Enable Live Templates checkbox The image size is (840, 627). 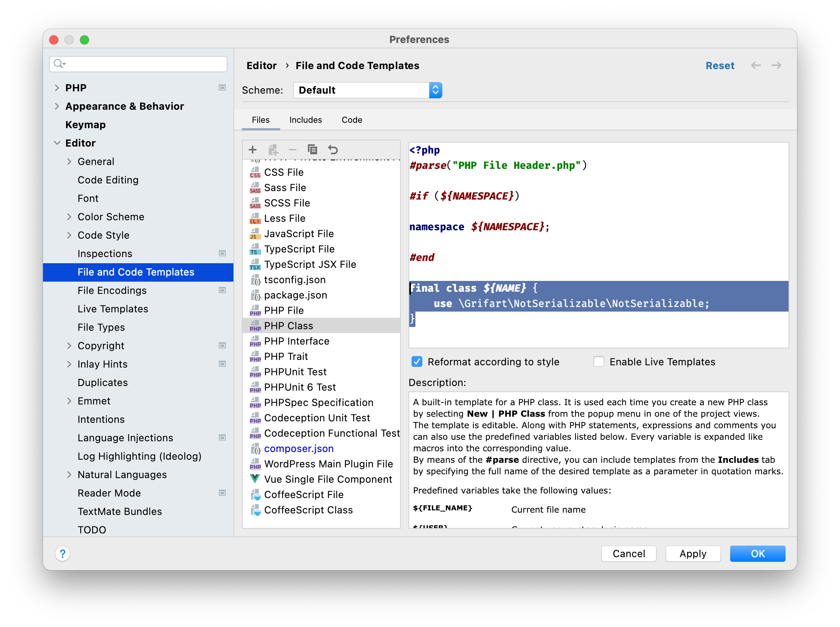coord(599,362)
